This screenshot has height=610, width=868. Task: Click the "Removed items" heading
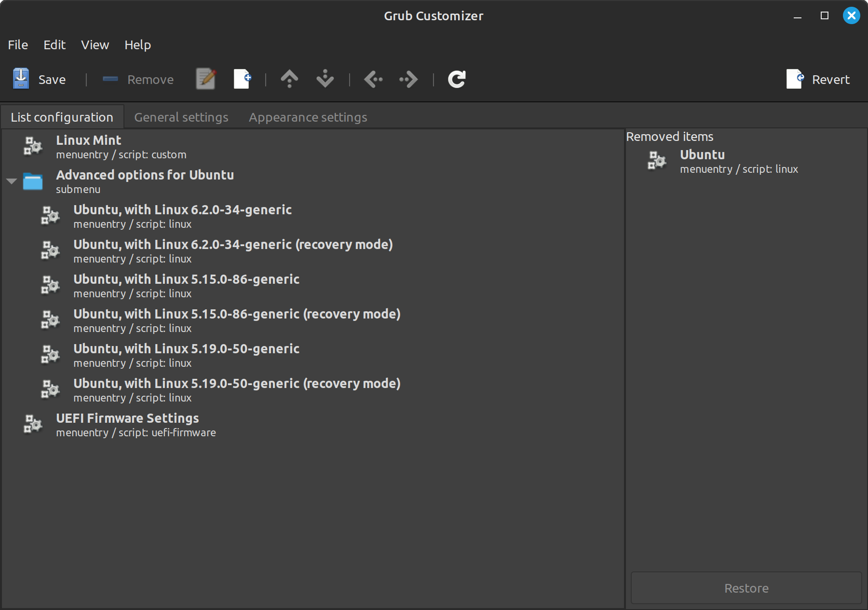tap(669, 137)
